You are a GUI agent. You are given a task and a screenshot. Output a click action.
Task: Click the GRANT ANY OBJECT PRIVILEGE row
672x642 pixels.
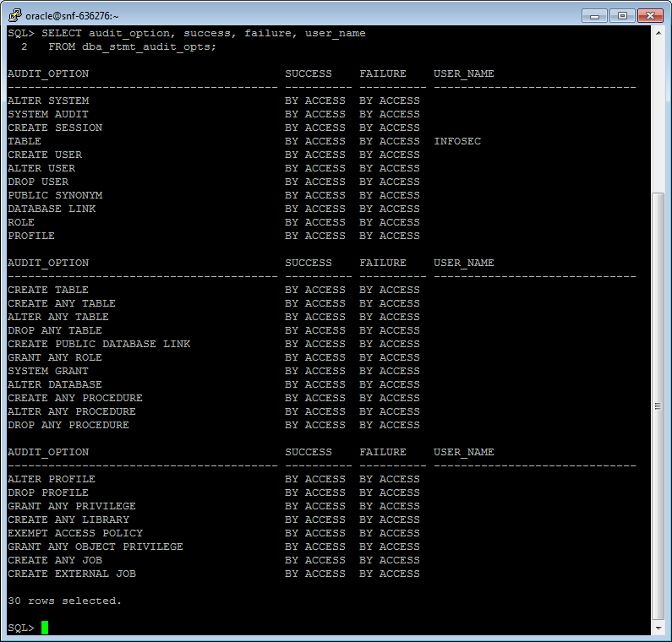[x=213, y=547]
